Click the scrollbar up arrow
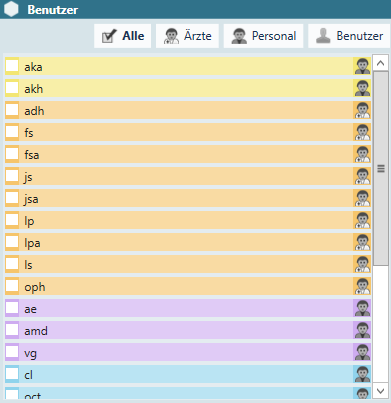This screenshot has width=391, height=403. [x=380, y=63]
